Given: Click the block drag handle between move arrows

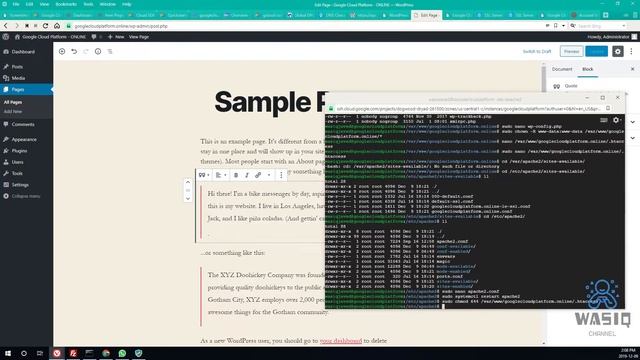Looking at the screenshot, I should [188, 190].
